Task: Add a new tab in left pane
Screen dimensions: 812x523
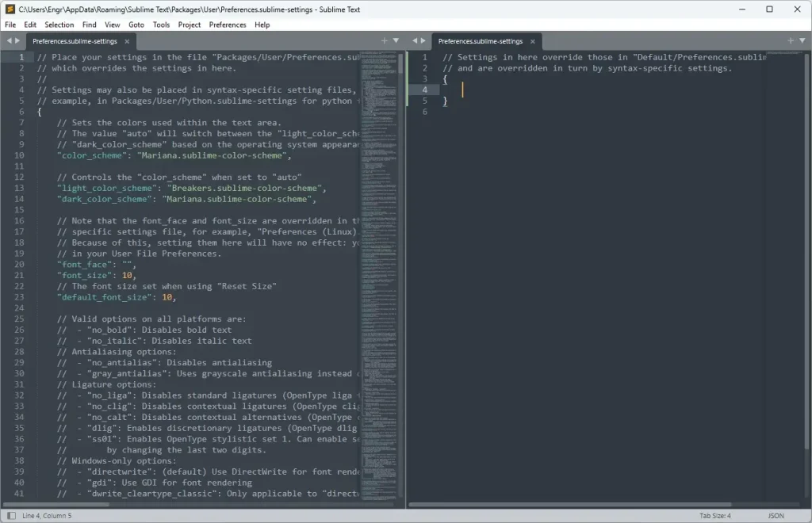Action: (x=385, y=40)
